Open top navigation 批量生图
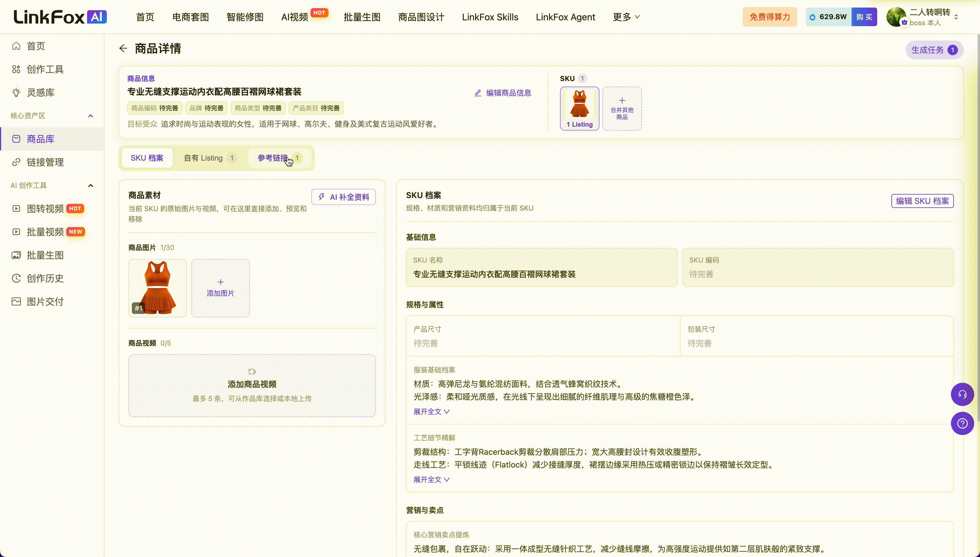The width and height of the screenshot is (980, 557). coord(362,17)
